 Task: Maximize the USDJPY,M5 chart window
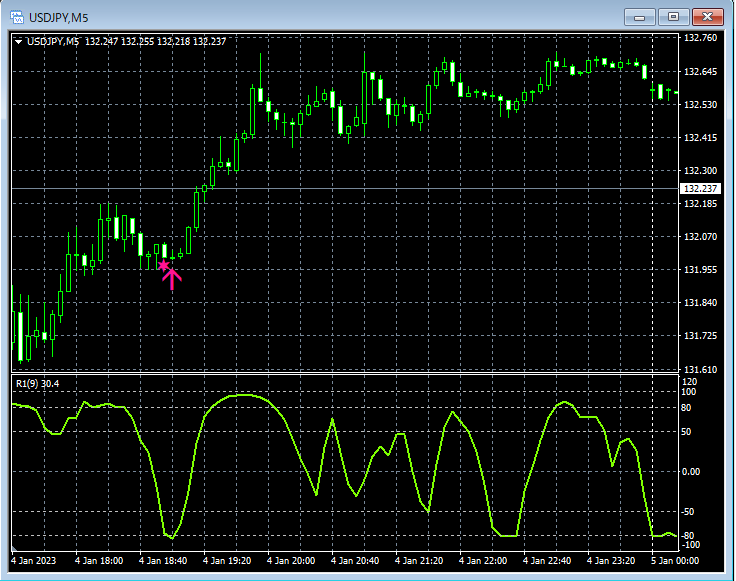coord(673,17)
